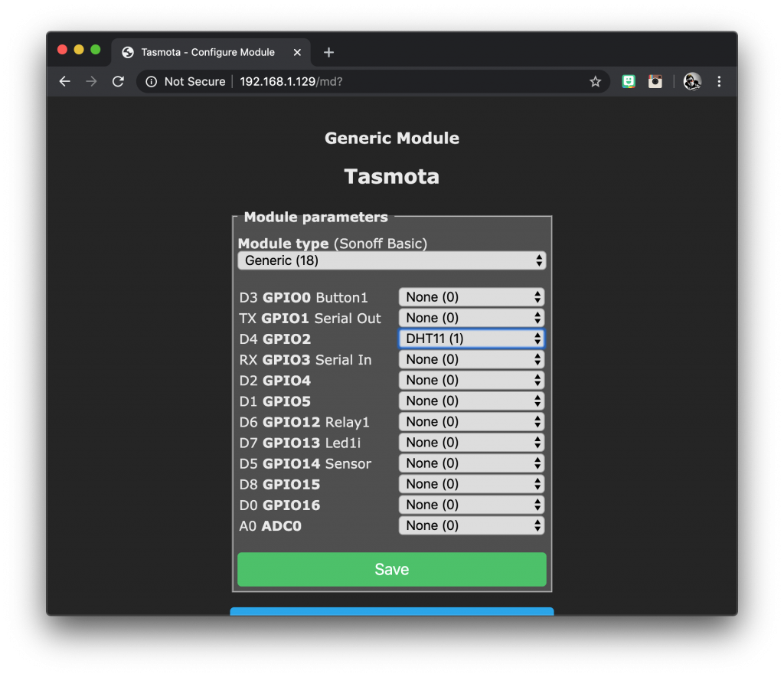Open the Chrome three-dot menu

(719, 81)
